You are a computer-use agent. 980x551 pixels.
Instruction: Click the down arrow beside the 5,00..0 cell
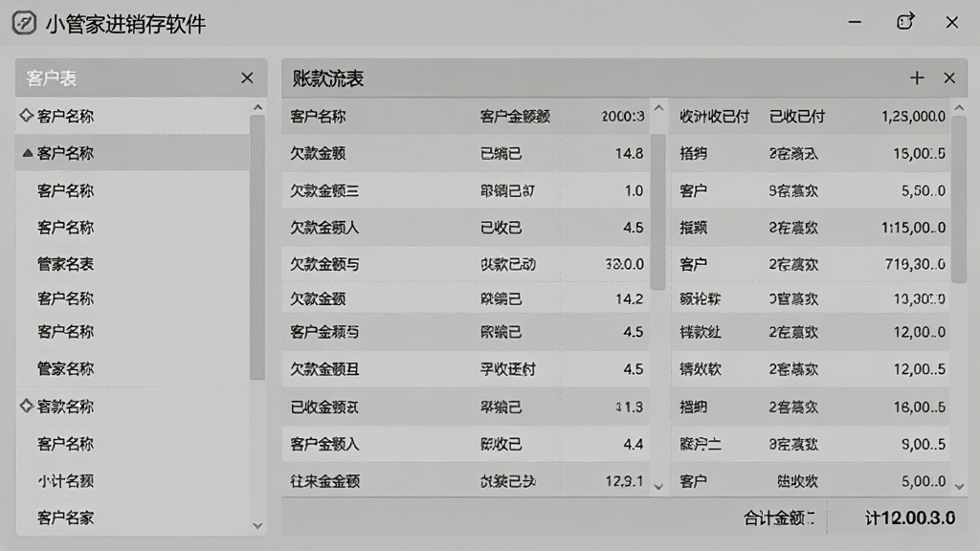coord(959,486)
